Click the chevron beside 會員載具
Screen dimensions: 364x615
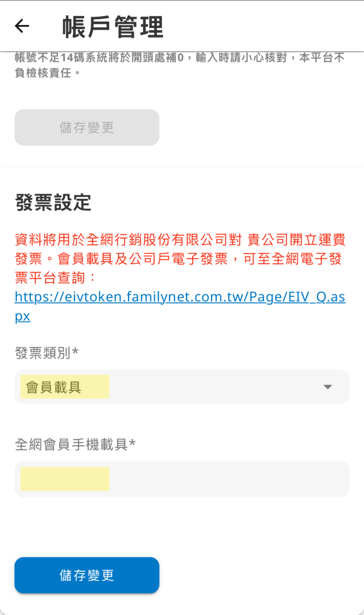[x=328, y=387]
